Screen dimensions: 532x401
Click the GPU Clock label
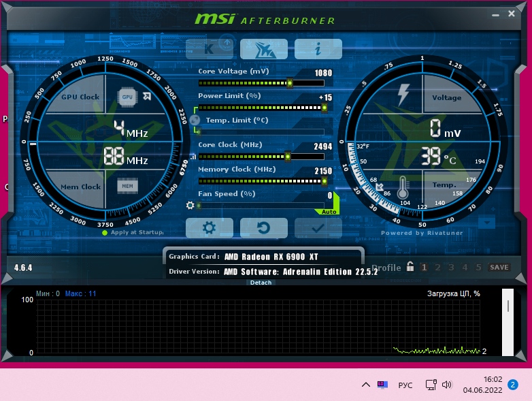(x=80, y=97)
